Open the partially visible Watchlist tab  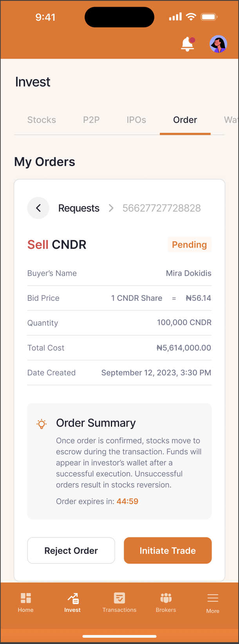(231, 120)
